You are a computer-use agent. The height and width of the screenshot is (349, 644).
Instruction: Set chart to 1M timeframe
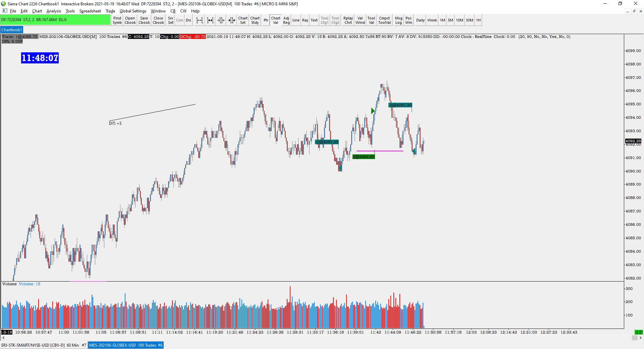coord(442,20)
